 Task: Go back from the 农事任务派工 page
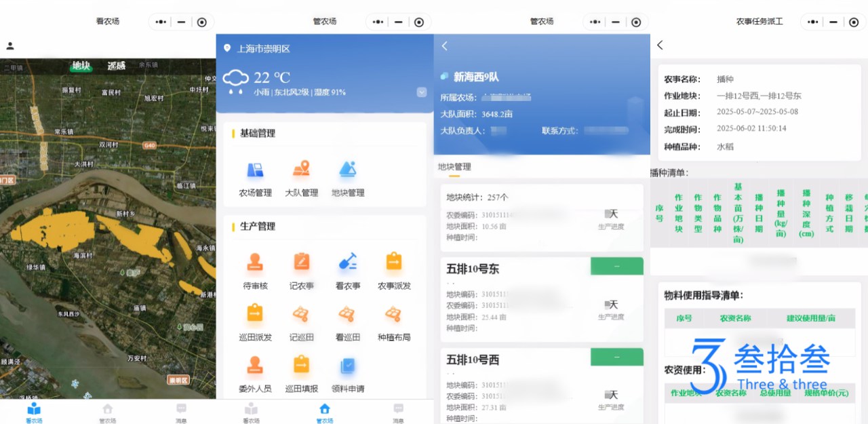tap(660, 45)
